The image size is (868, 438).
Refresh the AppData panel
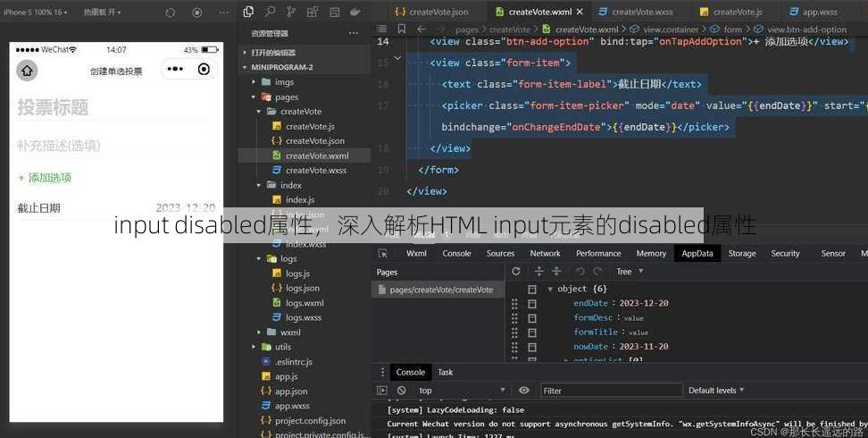pos(516,271)
